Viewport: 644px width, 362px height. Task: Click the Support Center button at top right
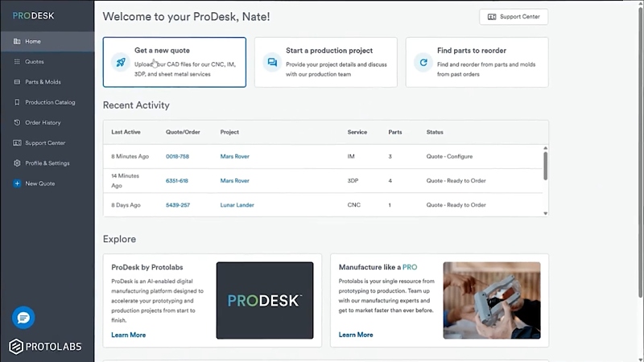pos(514,17)
